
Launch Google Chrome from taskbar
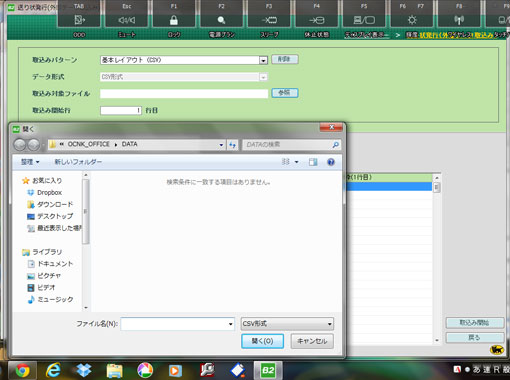[22, 370]
